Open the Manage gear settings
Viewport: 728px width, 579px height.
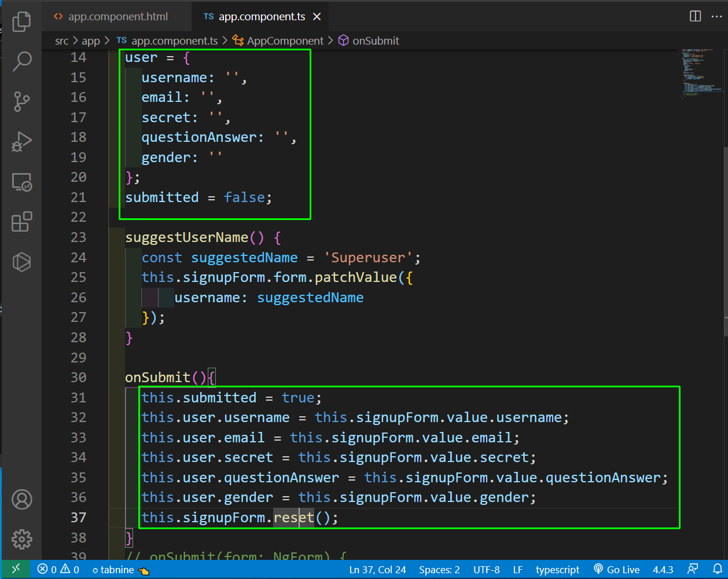pyautogui.click(x=21, y=539)
